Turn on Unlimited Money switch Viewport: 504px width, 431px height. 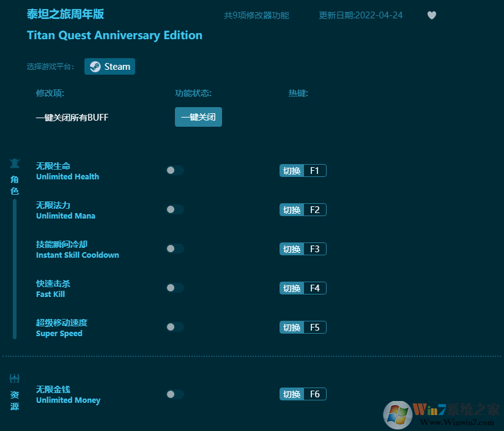point(175,394)
